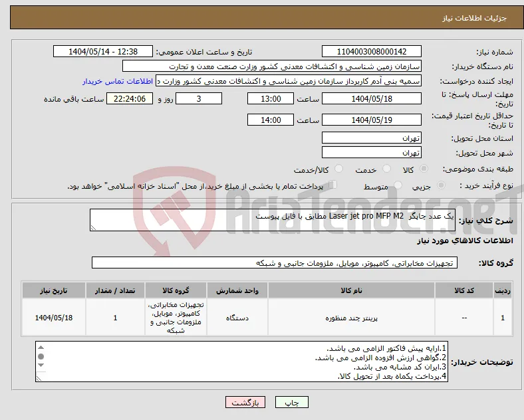Click the response deadline date 1404/05/18 field

pyautogui.click(x=372, y=99)
